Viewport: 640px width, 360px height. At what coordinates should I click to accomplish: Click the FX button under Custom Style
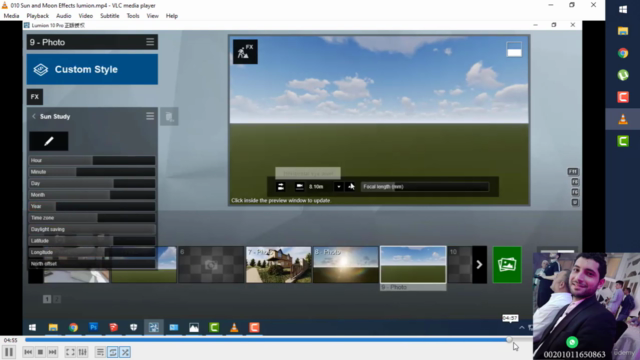pyautogui.click(x=35, y=97)
